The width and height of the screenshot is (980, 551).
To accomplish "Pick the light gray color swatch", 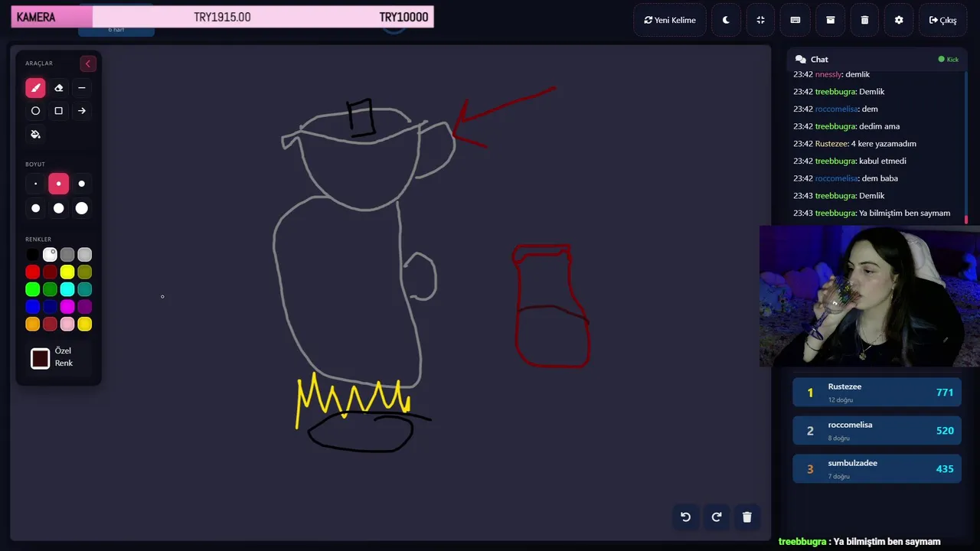I will tap(84, 255).
